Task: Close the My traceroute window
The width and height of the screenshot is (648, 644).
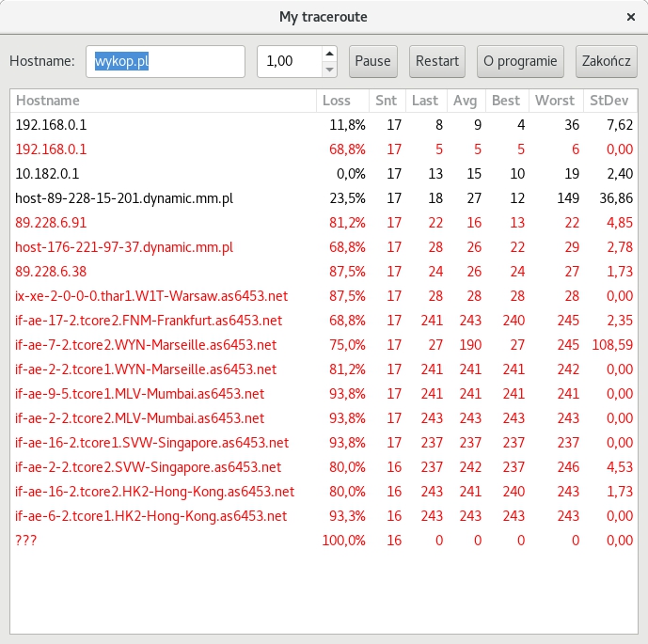Action: tap(631, 17)
